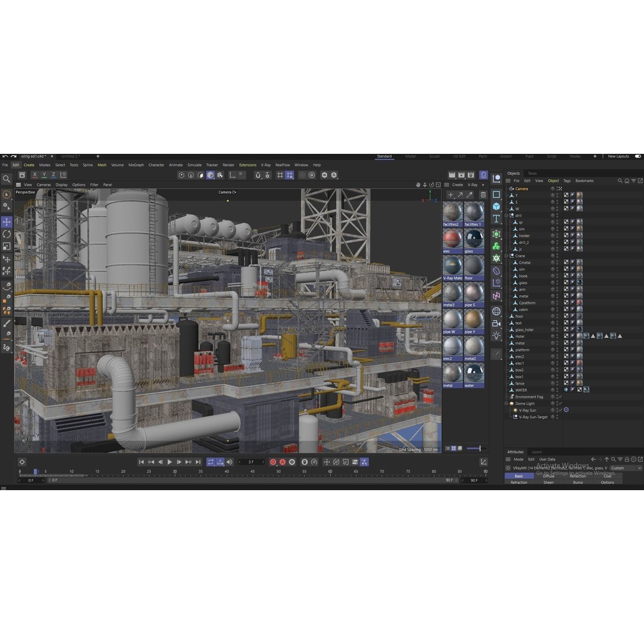The width and height of the screenshot is (644, 644).
Task: Click the red Record Active Objects keyframe icon
Action: [273, 462]
